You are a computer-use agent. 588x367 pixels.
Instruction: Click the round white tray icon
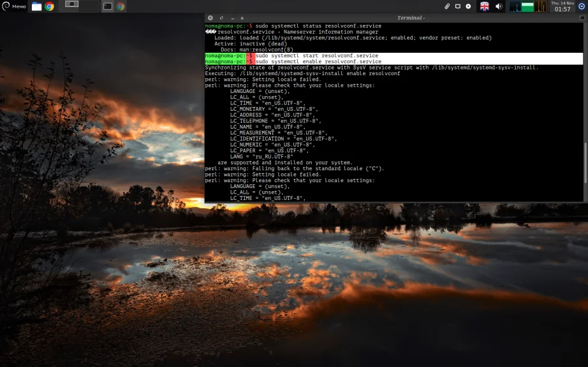469,6
